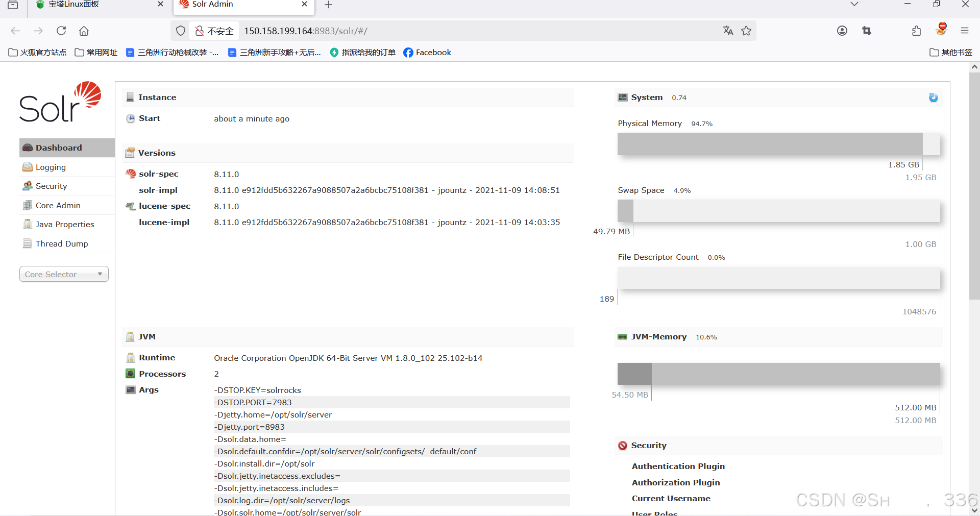Open 指派给我的订单 bookmark

(x=363, y=52)
